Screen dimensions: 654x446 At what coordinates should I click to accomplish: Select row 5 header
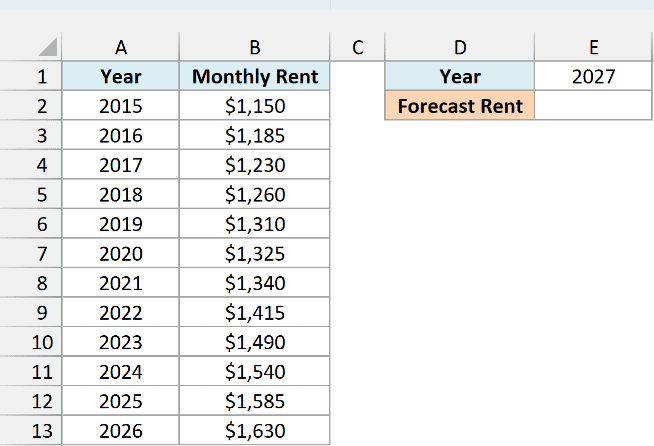[30, 194]
